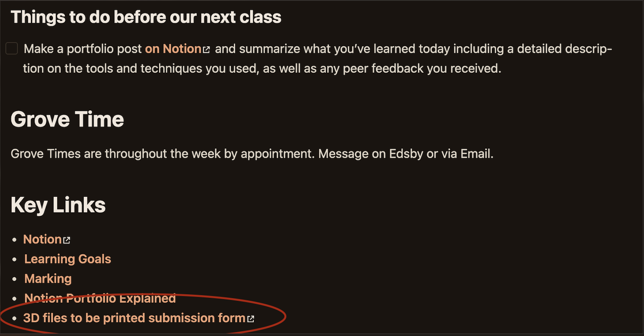Check the portfolio post to-do checkbox
Image resolution: width=644 pixels, height=336 pixels.
(12, 49)
